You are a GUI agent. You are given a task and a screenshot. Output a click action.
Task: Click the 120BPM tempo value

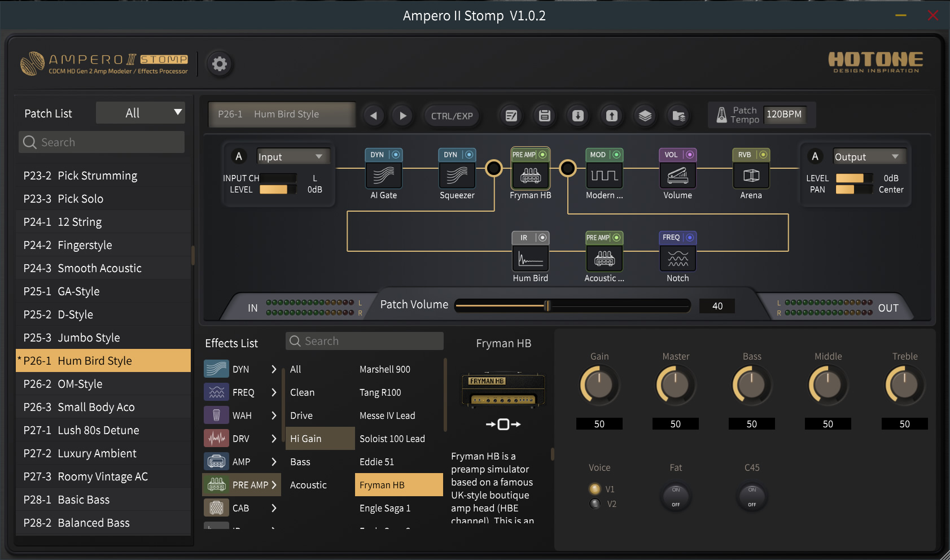[784, 114]
